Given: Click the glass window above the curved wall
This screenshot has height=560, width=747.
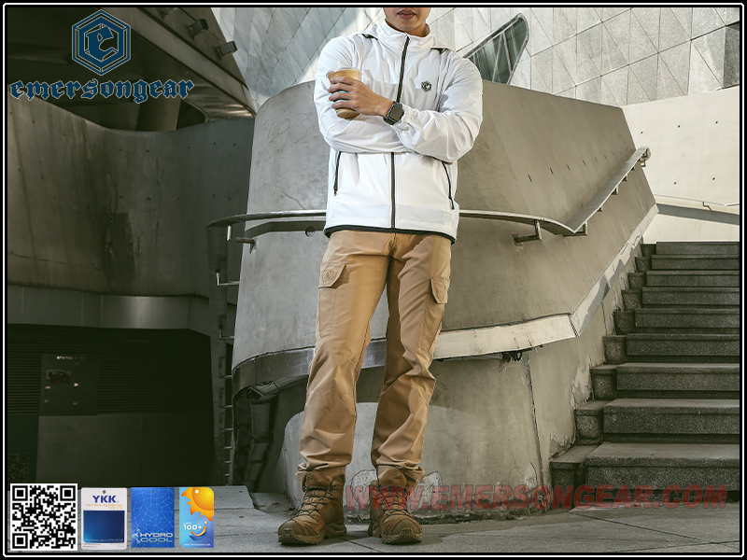Looking at the screenshot, I should (501, 51).
